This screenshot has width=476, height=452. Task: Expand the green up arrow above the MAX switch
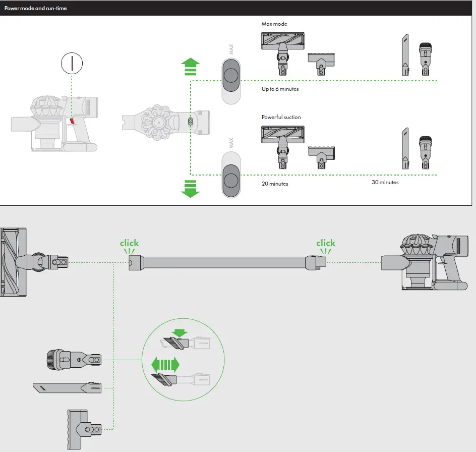pos(191,66)
